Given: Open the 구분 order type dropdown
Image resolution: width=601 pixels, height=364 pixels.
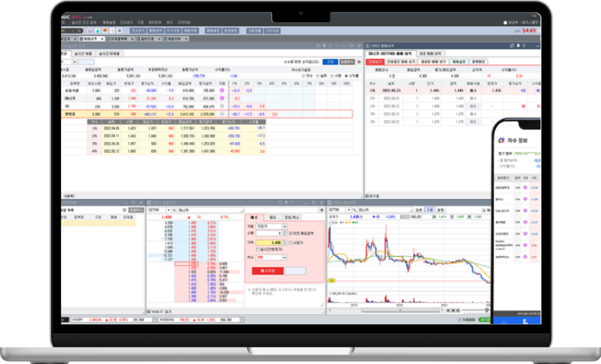Looking at the screenshot, I should [285, 227].
